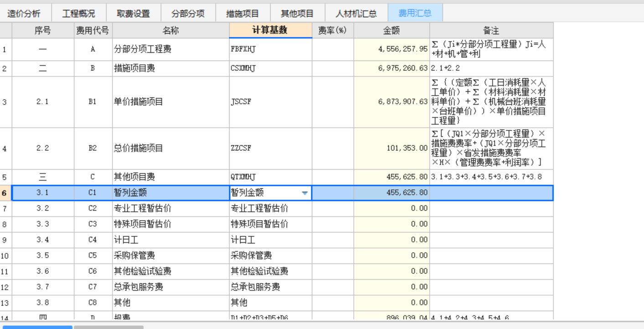
Task: Select the 分部分项工程费 name cell
Action: tap(171, 49)
